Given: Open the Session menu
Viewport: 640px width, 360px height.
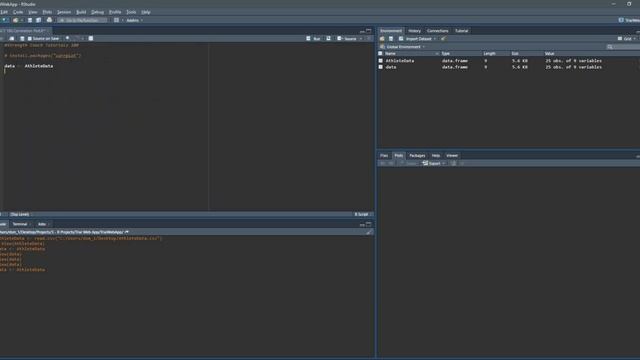Looking at the screenshot, I should (64, 12).
